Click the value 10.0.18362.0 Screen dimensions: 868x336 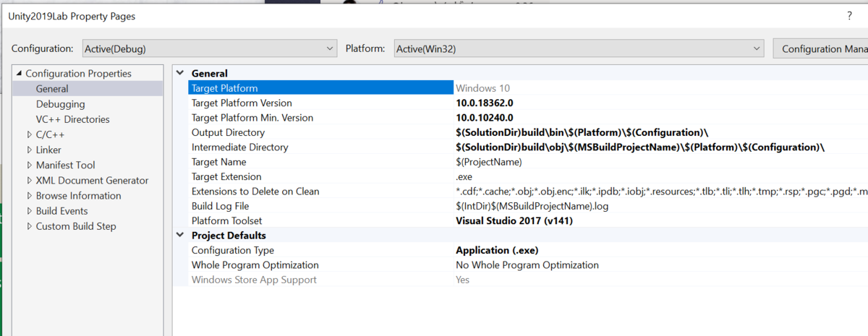[x=484, y=103]
